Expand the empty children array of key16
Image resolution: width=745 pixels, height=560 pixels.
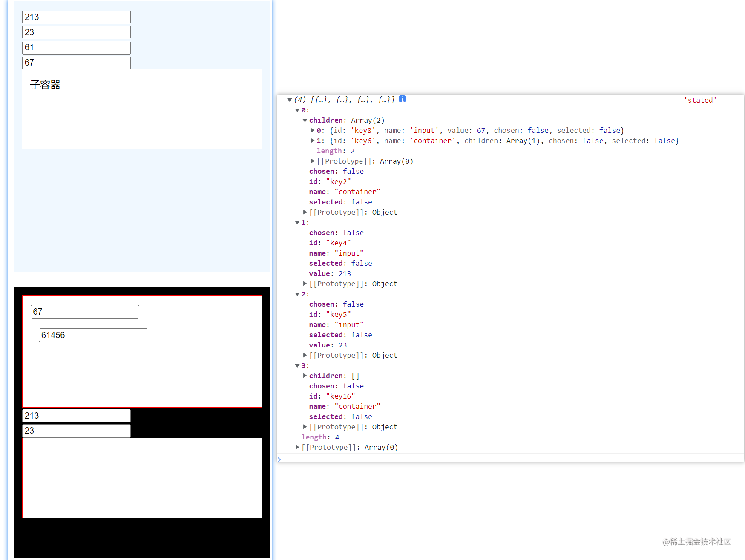click(x=305, y=376)
